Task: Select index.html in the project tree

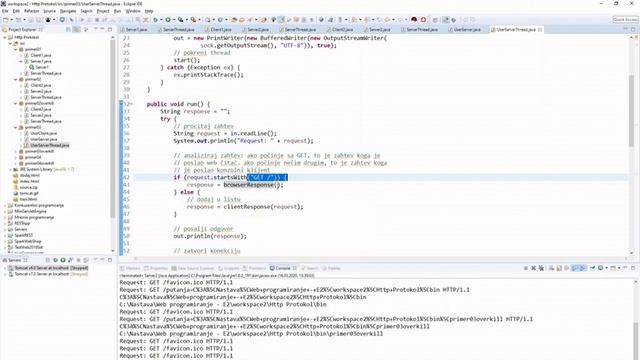Action: [x=29, y=181]
